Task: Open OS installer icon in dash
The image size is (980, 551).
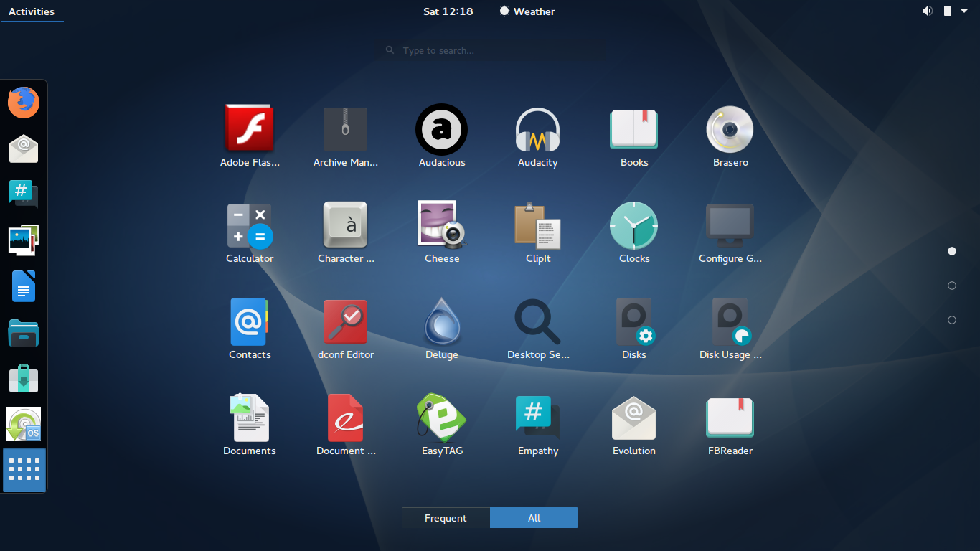Action: click(x=24, y=424)
